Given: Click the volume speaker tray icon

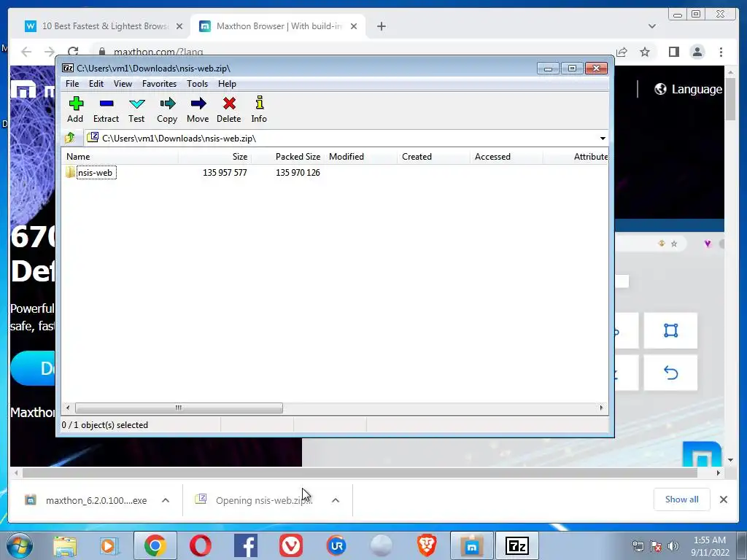Looking at the screenshot, I should 673,546.
